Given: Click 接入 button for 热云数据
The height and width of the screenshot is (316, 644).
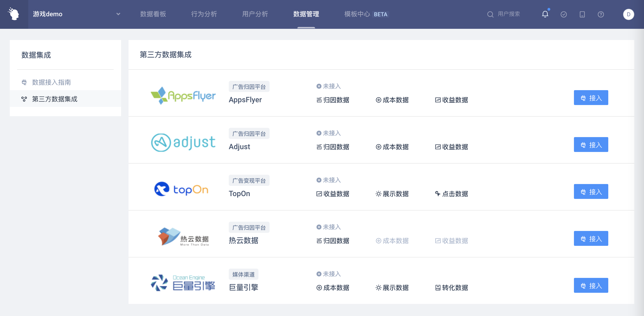Looking at the screenshot, I should pyautogui.click(x=591, y=239).
